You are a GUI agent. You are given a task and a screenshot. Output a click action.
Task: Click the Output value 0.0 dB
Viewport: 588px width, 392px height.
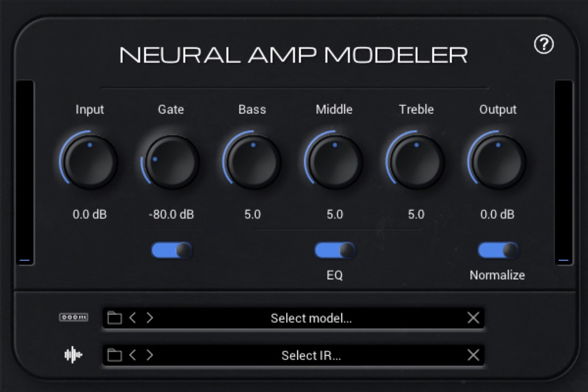(x=497, y=214)
